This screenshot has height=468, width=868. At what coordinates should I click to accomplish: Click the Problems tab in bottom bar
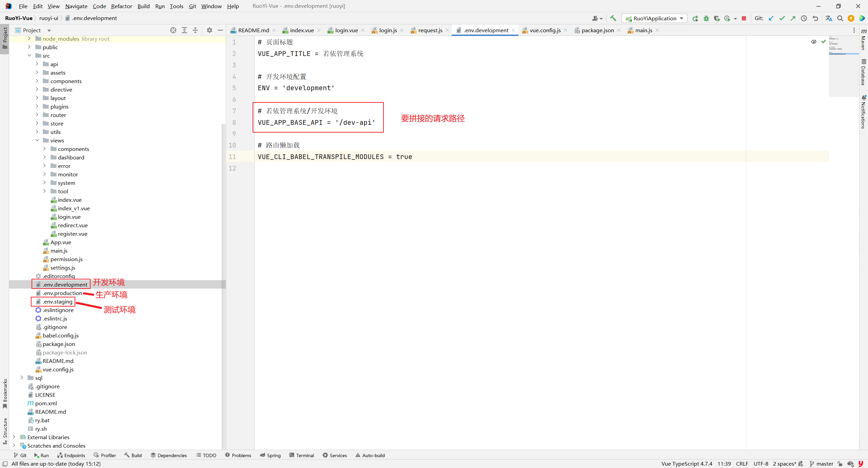pos(238,455)
